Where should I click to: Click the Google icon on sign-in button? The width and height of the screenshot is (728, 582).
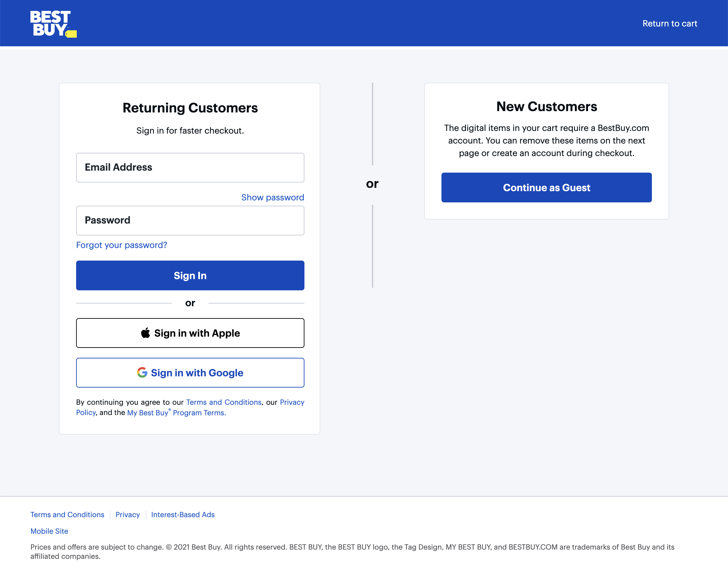143,372
